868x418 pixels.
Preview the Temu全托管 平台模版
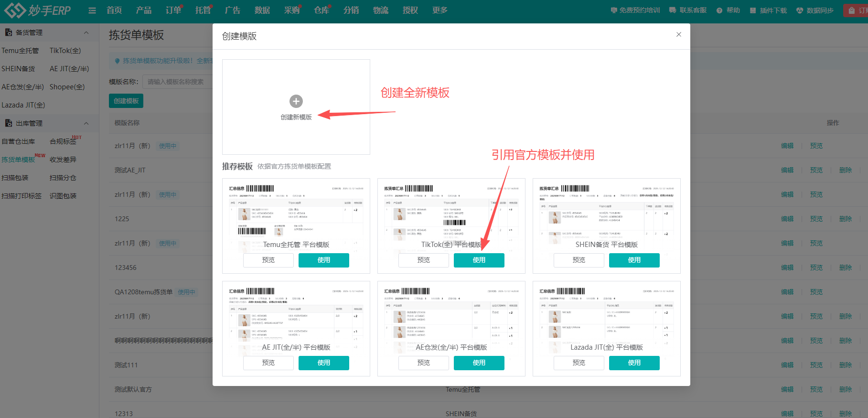[x=268, y=260]
